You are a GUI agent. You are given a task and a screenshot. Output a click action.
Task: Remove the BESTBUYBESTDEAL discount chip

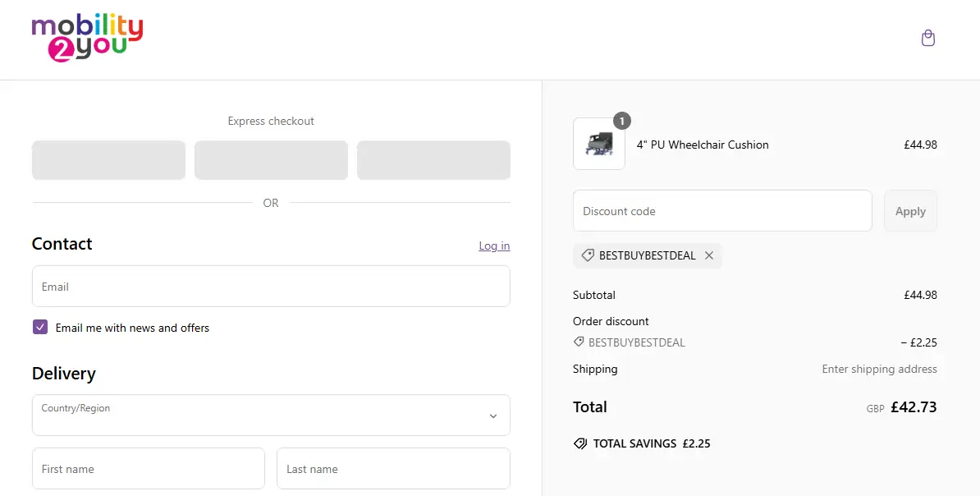(x=709, y=255)
